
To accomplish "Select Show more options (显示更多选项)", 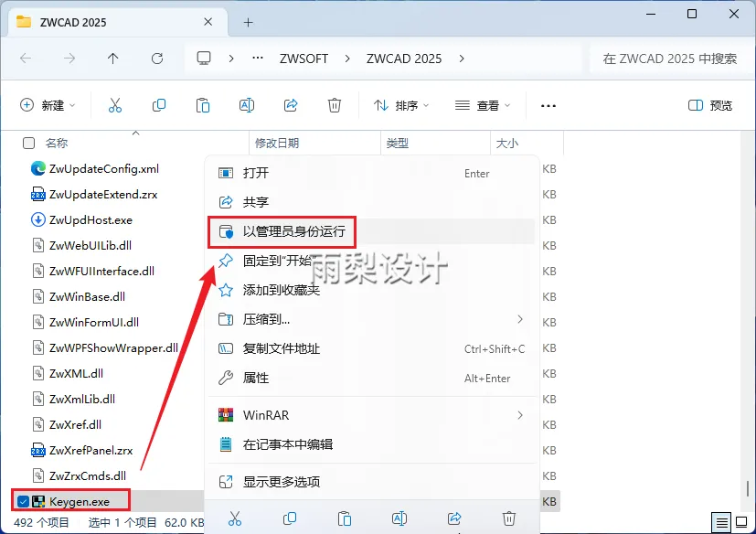I will (x=372, y=481).
